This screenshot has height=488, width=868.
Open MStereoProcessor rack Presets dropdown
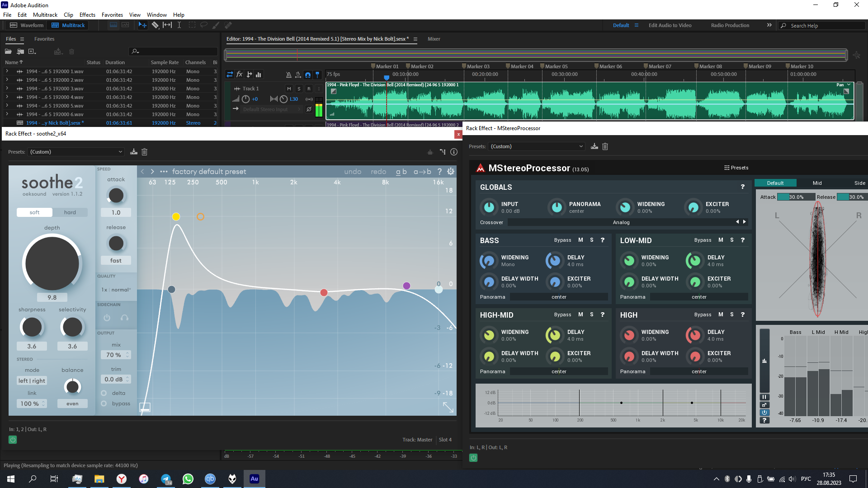pos(537,146)
